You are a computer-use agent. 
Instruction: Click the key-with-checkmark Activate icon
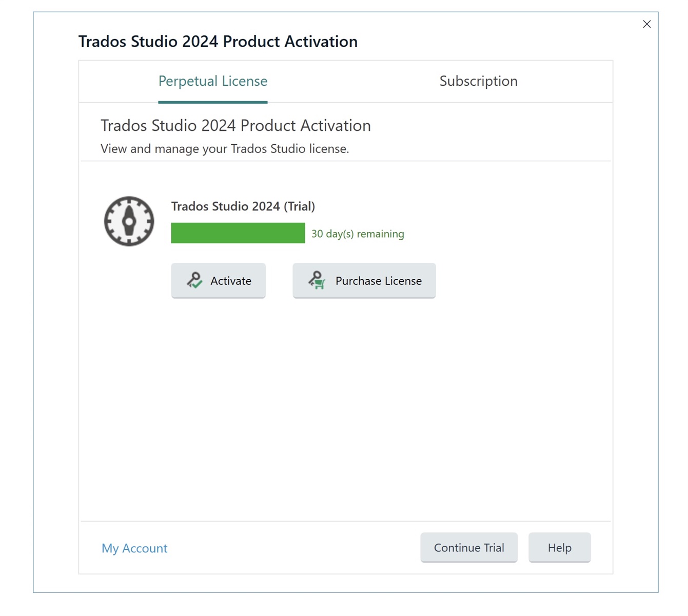click(x=194, y=280)
